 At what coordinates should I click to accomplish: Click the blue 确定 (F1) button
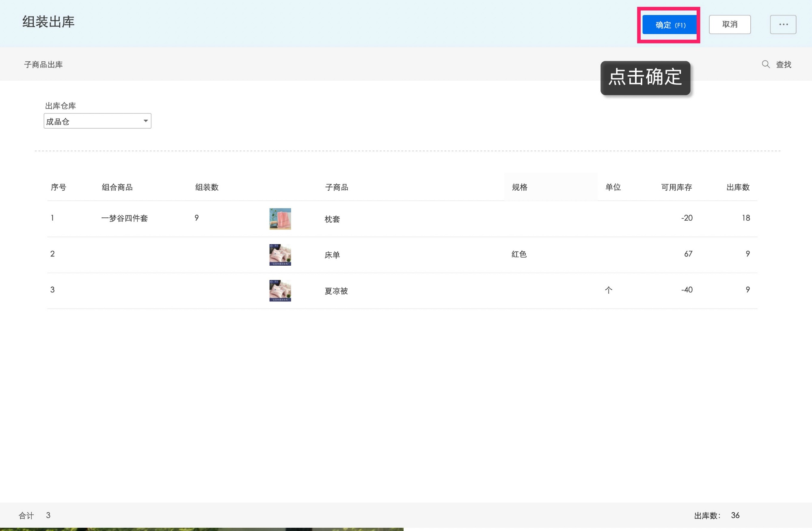point(669,25)
